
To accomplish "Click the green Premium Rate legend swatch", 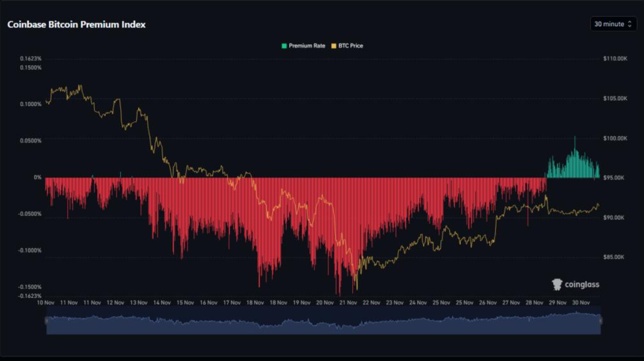I will (x=285, y=46).
